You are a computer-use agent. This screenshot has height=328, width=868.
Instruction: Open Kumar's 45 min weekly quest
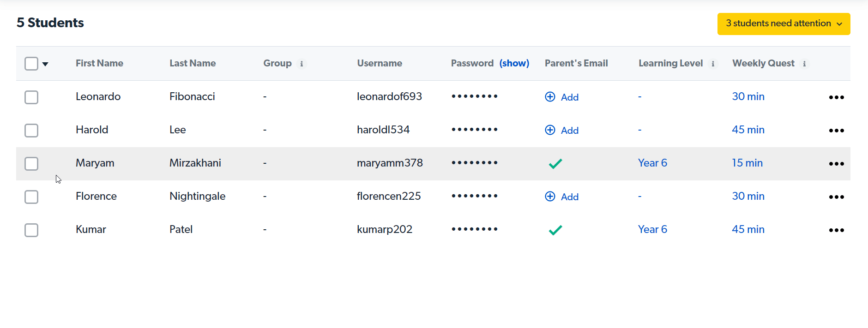[748, 229]
